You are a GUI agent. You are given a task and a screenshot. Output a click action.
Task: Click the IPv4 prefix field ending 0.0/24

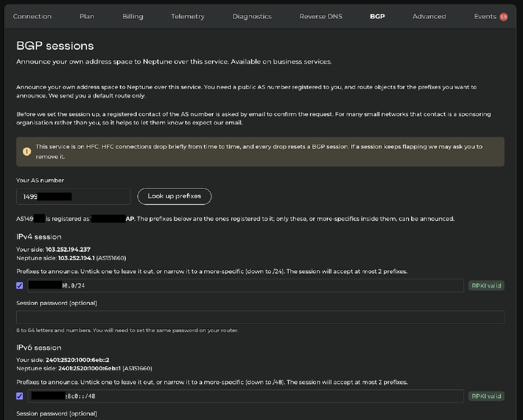(x=246, y=286)
